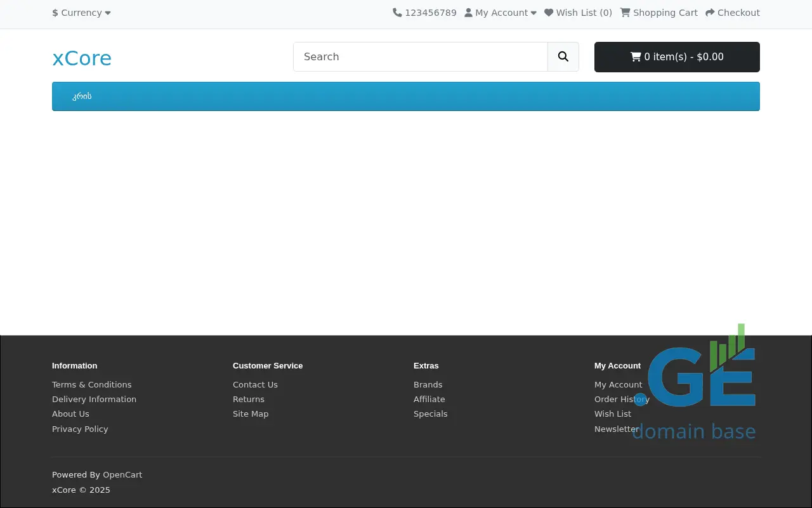Open the OpenCart link in footer
812x508 pixels.
122,475
